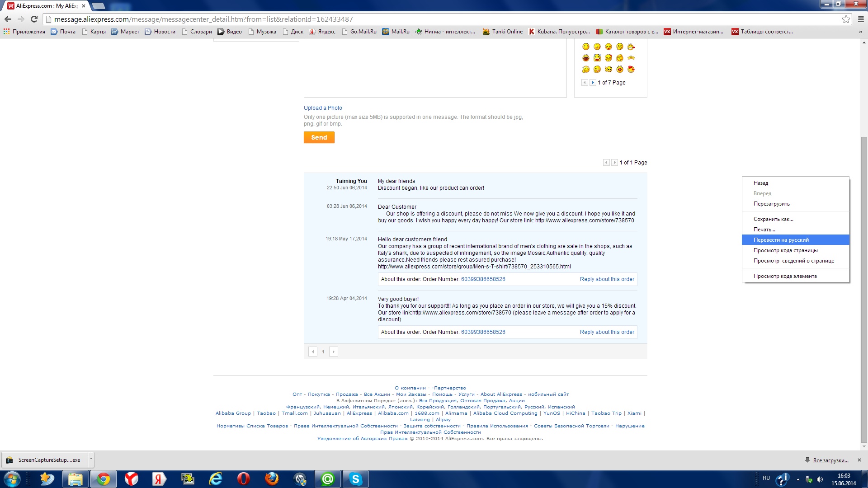Reply about this order in Apr 04 message

[x=607, y=332]
